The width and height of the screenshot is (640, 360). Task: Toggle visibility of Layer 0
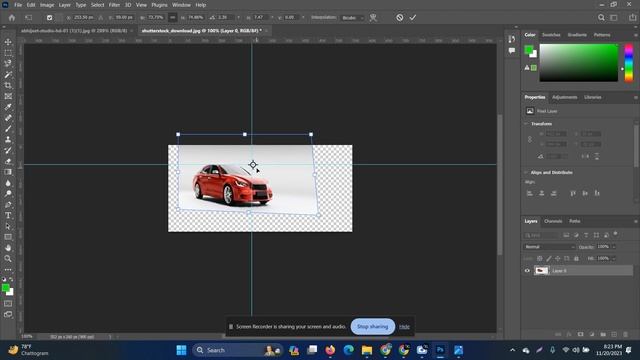tap(527, 271)
